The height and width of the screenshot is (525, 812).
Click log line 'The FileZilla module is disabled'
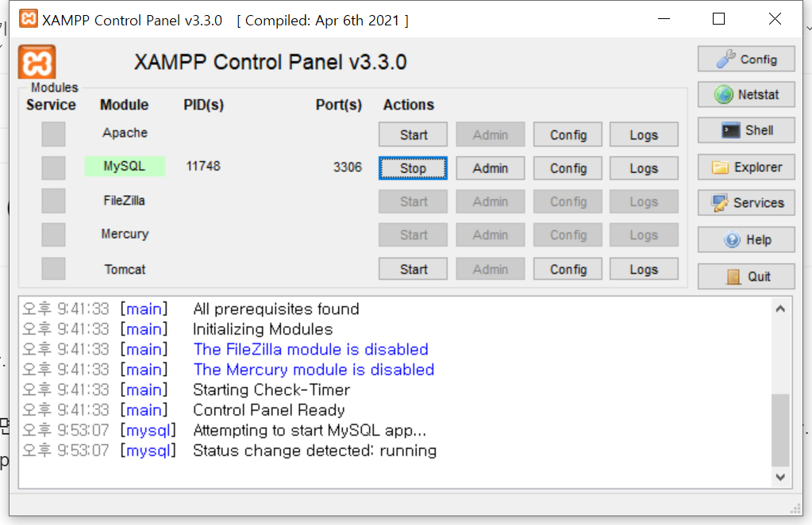[x=310, y=349]
